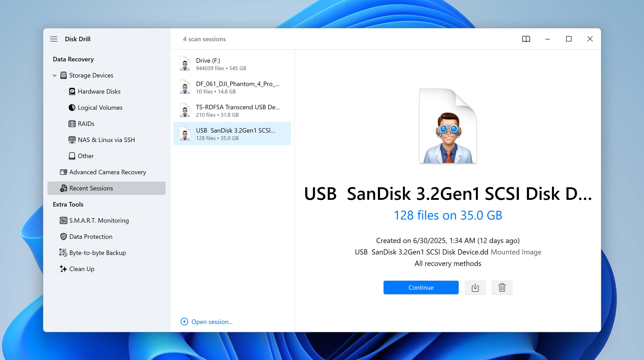Open S.M.A.R.T. Monitoring tool

tap(99, 221)
